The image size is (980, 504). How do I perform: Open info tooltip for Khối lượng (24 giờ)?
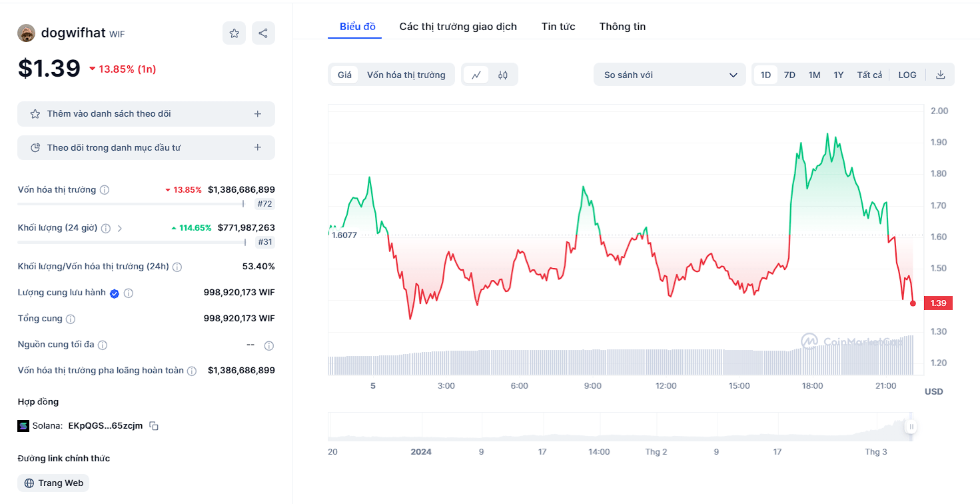coord(106,228)
